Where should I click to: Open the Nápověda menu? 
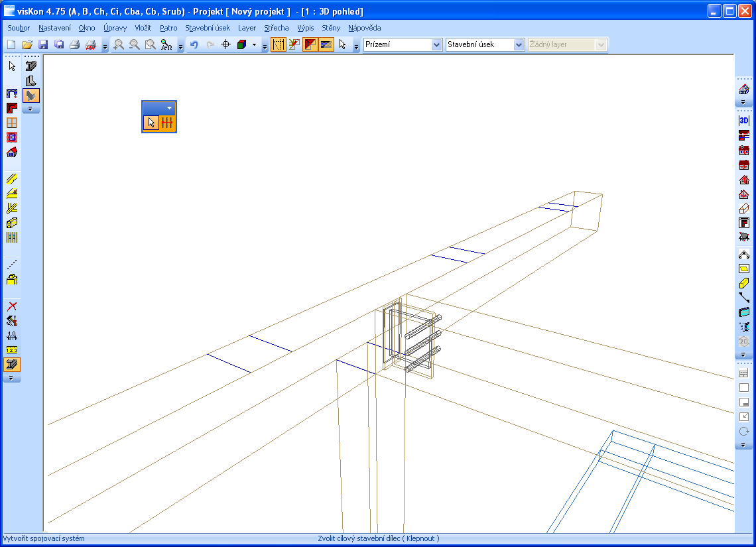[365, 28]
